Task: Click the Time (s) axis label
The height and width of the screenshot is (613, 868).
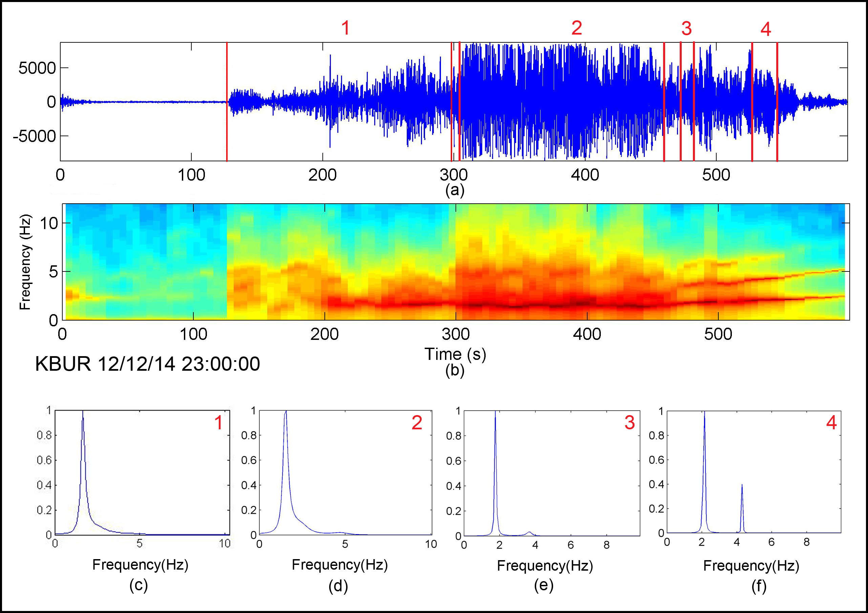Action: pos(455,354)
